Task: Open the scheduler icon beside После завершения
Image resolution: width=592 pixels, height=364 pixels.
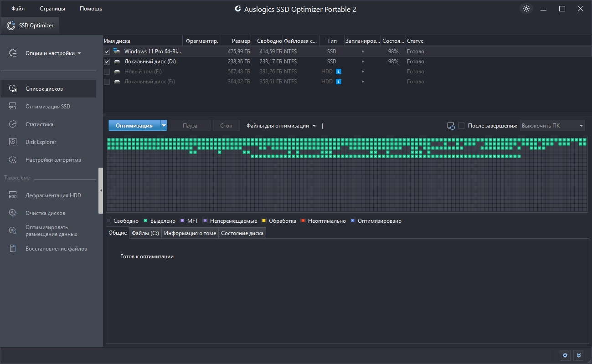Action: coord(451,126)
